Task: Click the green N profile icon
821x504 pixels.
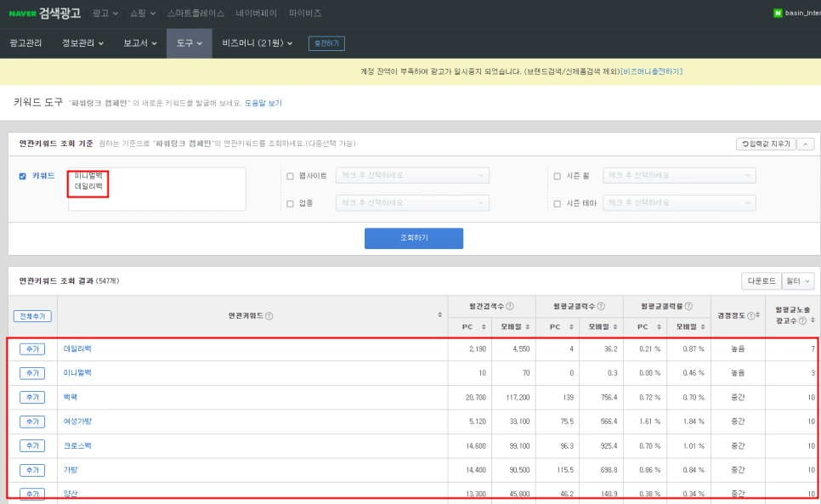Action: pos(778,13)
